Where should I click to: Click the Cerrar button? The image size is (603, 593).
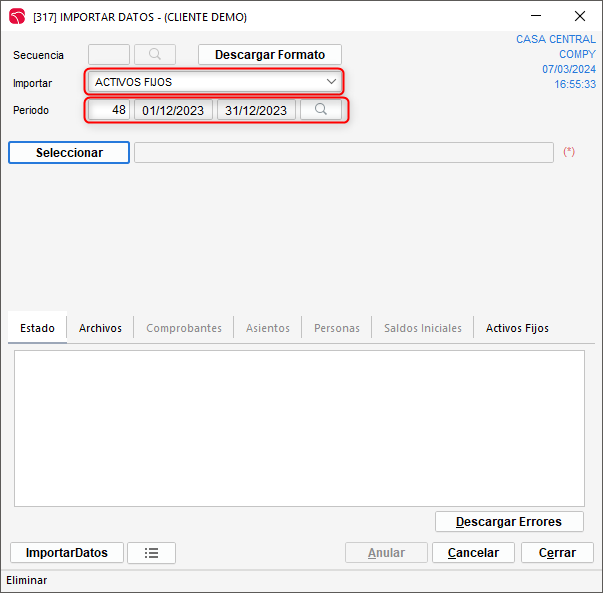[557, 553]
